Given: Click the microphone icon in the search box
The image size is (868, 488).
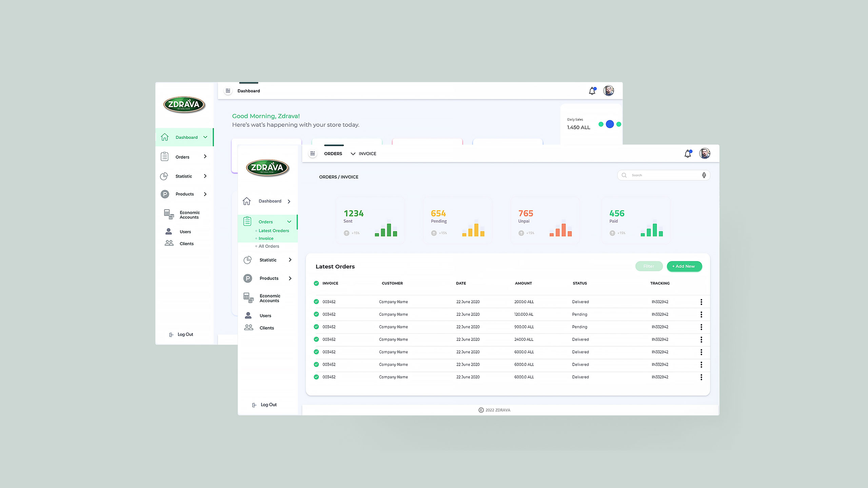Looking at the screenshot, I should click(x=704, y=175).
